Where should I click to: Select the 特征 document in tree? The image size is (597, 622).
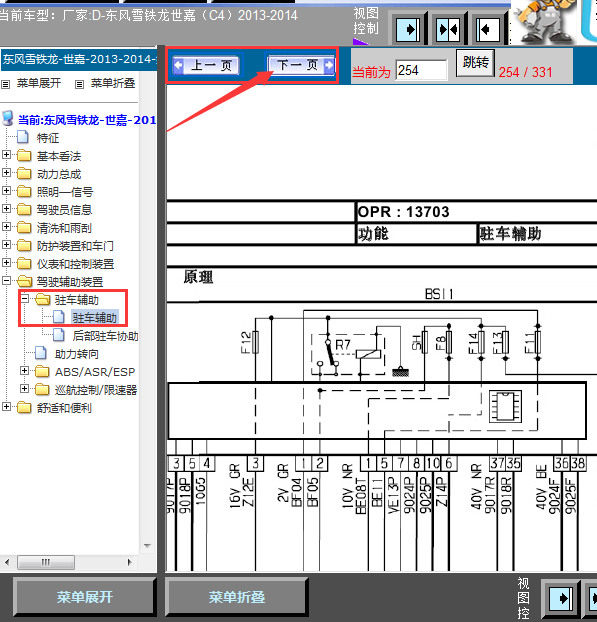click(x=48, y=138)
